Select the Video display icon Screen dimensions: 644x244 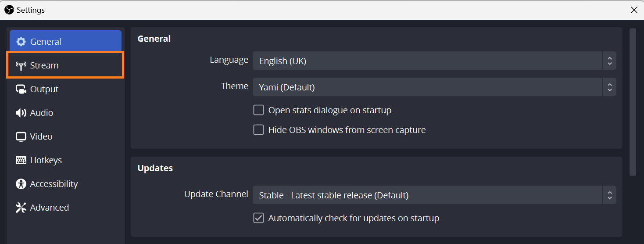click(x=21, y=136)
